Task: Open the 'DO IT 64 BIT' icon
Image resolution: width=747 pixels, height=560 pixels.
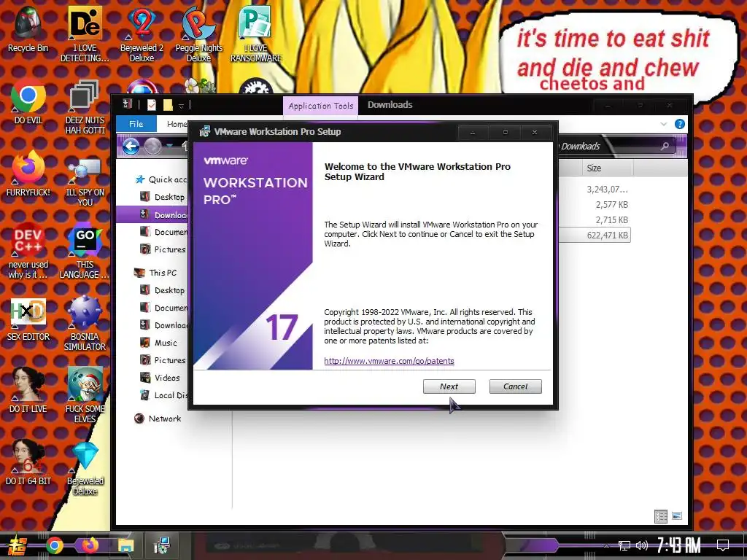Action: 28,462
